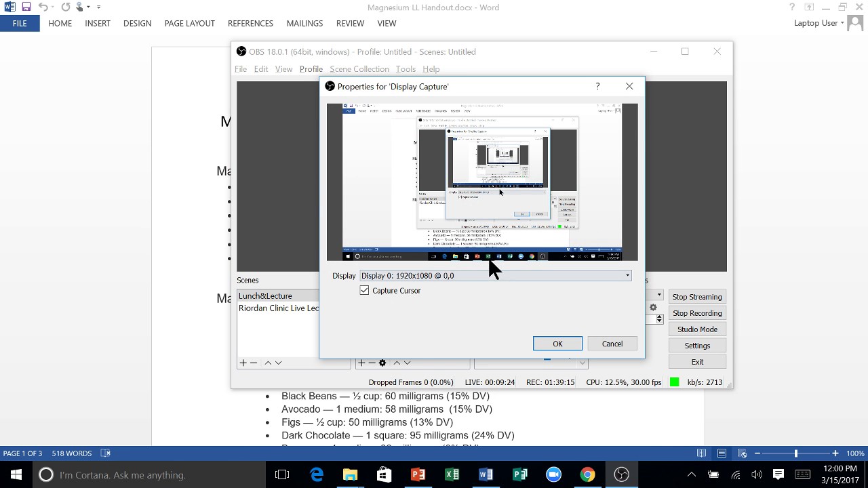This screenshot has width=868, height=488.
Task: Go to the REFERENCES ribbon tab
Action: tap(250, 23)
